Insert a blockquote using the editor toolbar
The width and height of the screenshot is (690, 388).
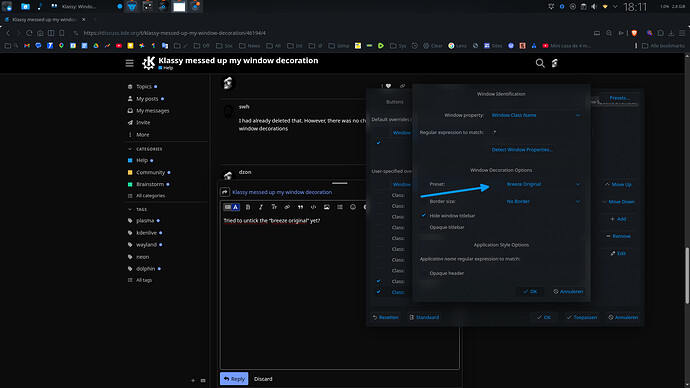pos(300,207)
